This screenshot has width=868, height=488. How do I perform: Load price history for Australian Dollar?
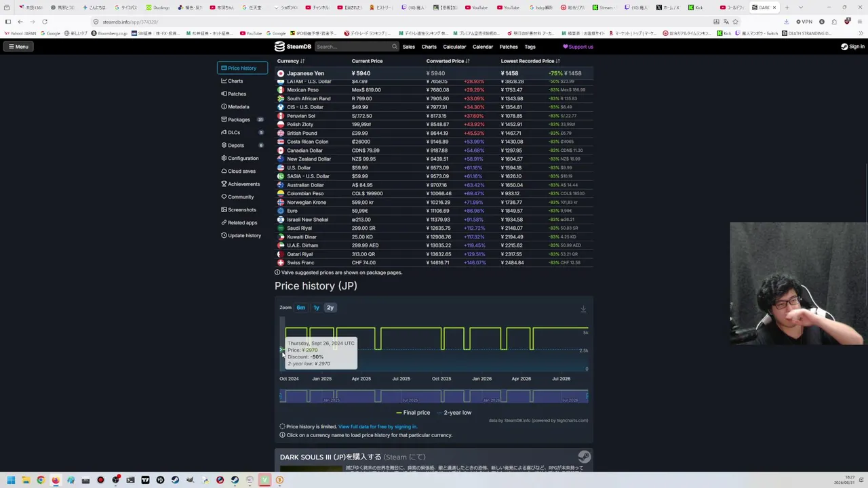[x=305, y=185]
